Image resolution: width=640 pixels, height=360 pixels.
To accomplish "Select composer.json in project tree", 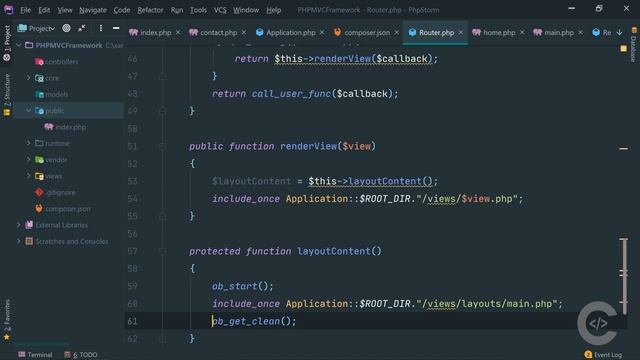I will 68,209.
